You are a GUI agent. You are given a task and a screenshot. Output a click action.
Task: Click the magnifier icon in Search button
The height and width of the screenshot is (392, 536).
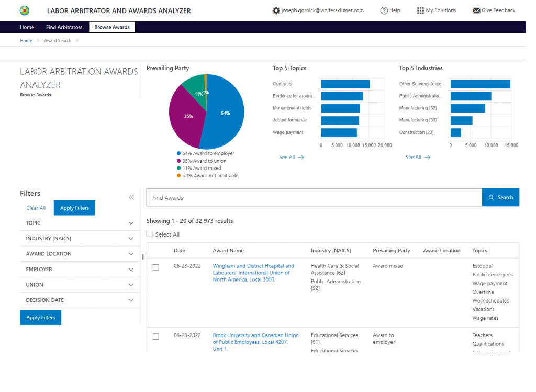pos(491,197)
